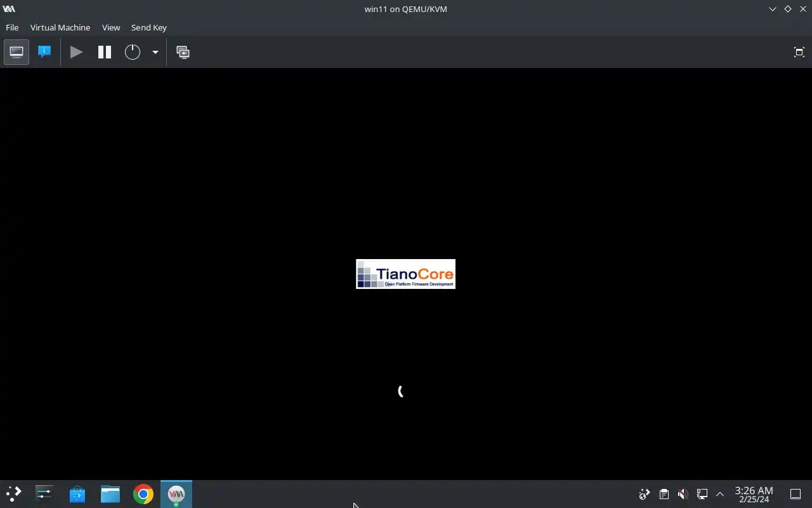
Task: Open the network connections tray icon
Action: pyautogui.click(x=702, y=494)
